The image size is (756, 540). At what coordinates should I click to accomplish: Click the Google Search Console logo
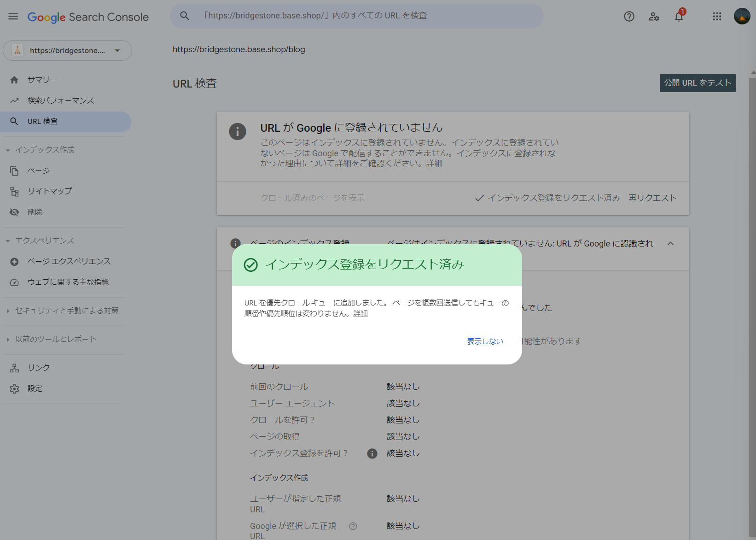(88, 17)
